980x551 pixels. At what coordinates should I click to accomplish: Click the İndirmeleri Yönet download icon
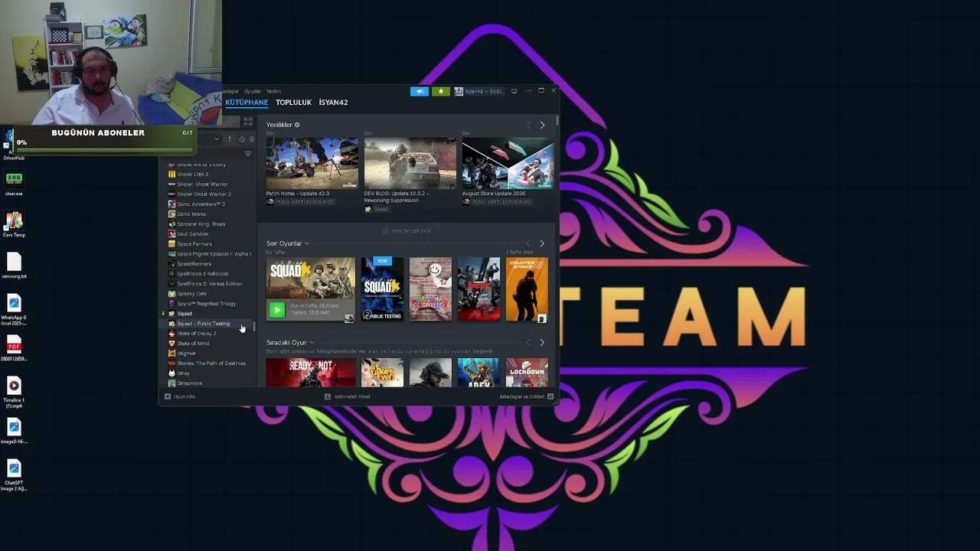point(328,396)
